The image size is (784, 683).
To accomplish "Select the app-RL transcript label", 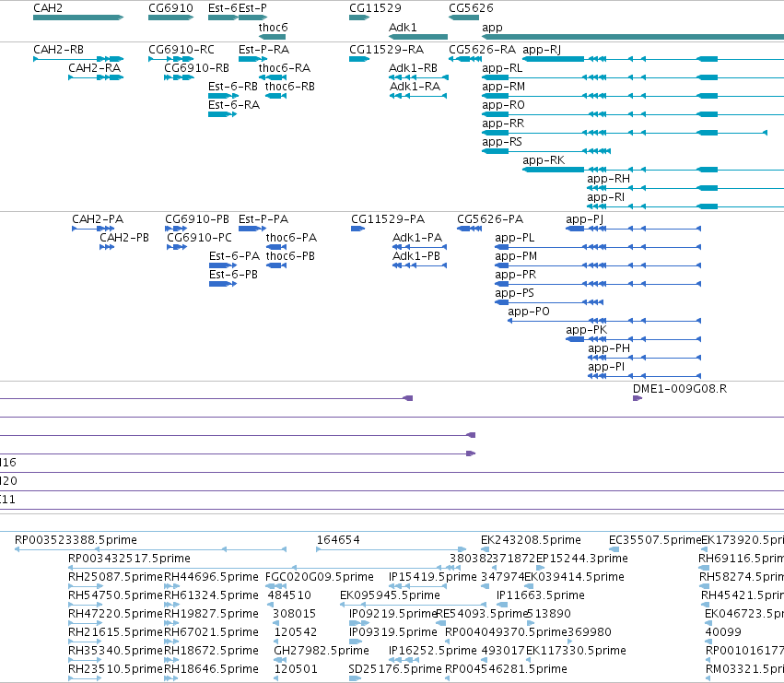I will [502, 68].
